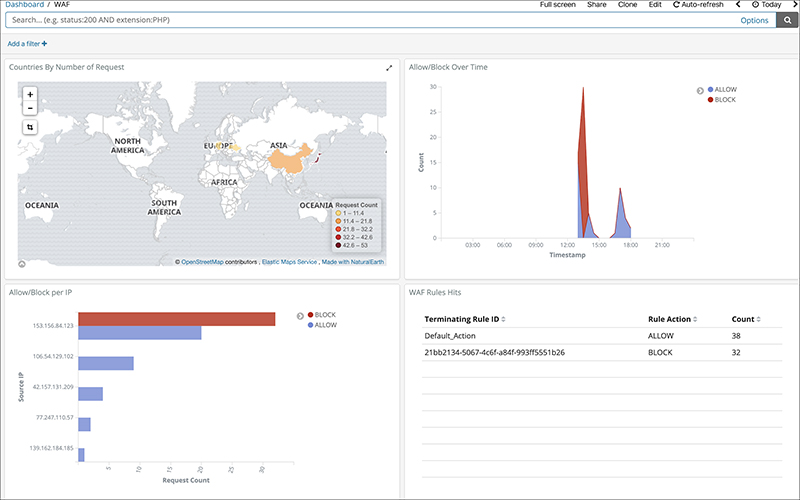This screenshot has height=500, width=800.
Task: Click the search magnifier button
Action: click(786, 20)
